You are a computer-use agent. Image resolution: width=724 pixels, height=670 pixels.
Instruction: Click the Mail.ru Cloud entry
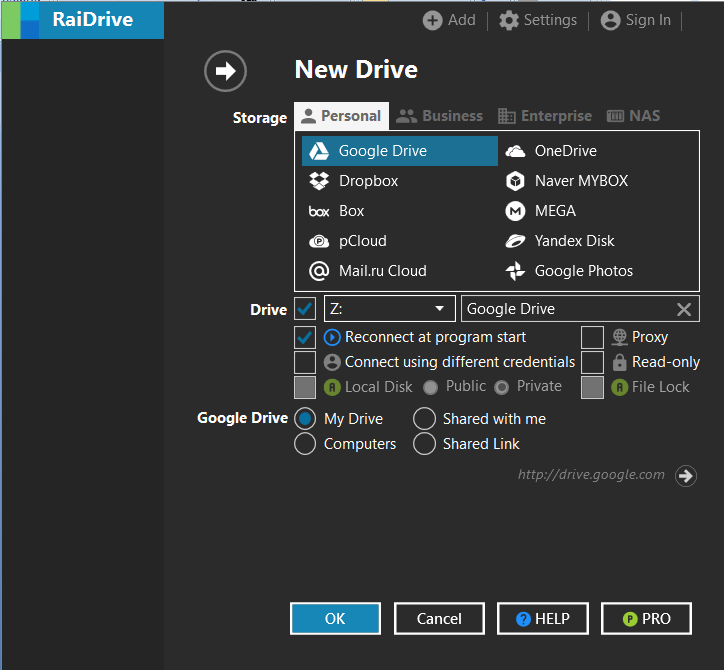[382, 271]
